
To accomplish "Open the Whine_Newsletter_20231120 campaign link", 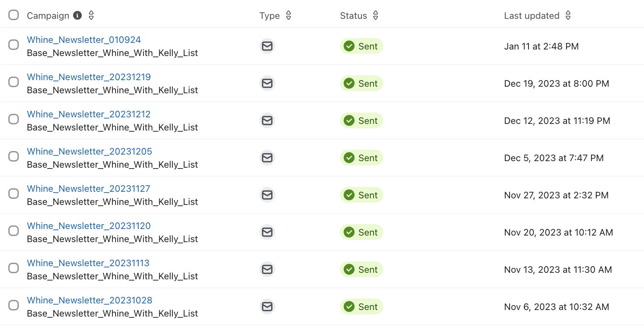I will click(x=89, y=226).
